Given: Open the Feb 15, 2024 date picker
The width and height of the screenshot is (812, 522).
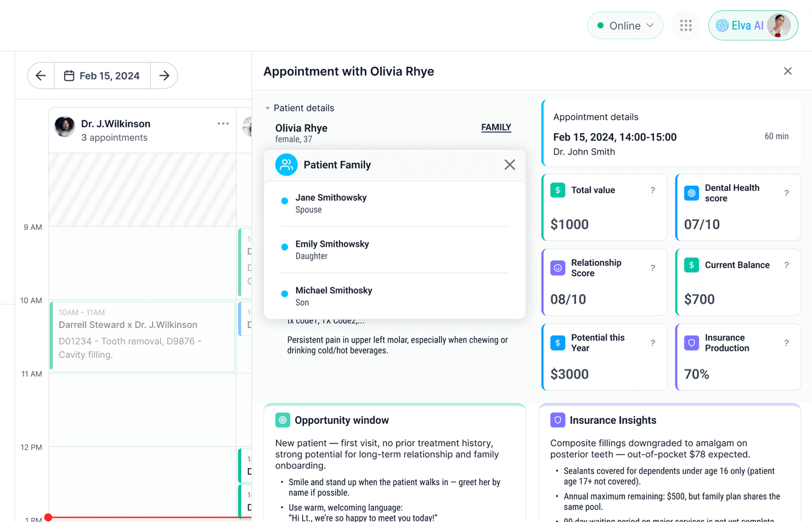Looking at the screenshot, I should [102, 76].
